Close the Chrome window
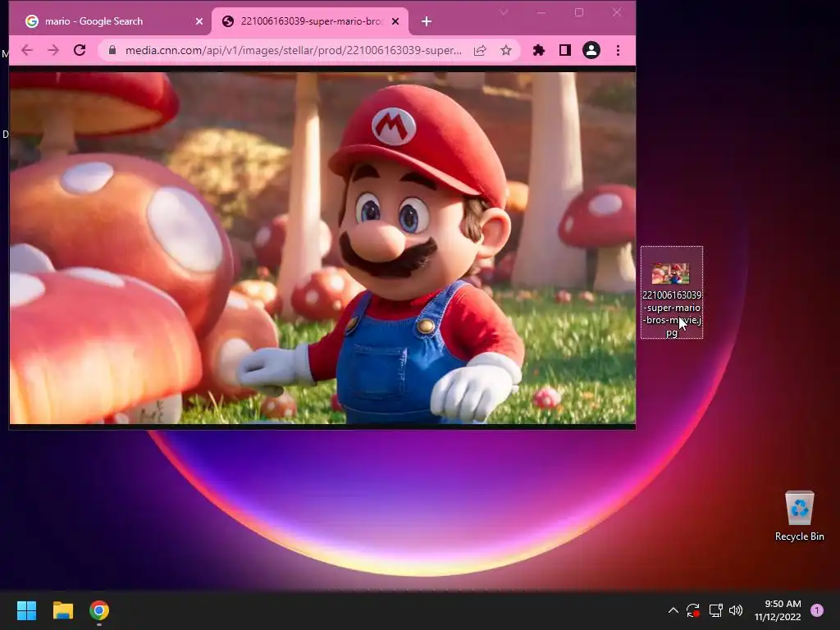 [x=617, y=12]
